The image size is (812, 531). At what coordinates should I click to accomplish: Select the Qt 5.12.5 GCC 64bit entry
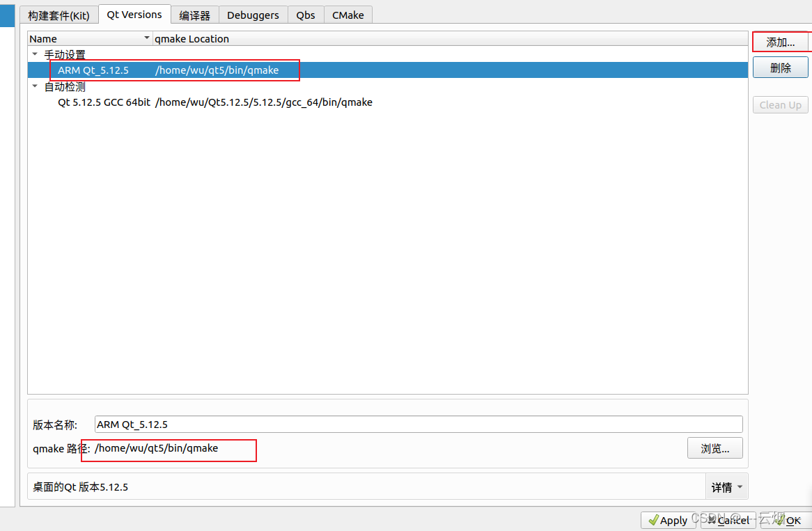104,102
